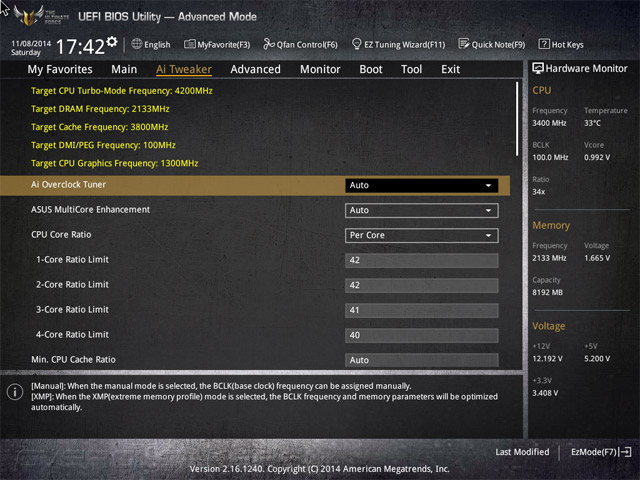This screenshot has width=640, height=480.
Task: Open the Boot tab
Action: pos(371,69)
